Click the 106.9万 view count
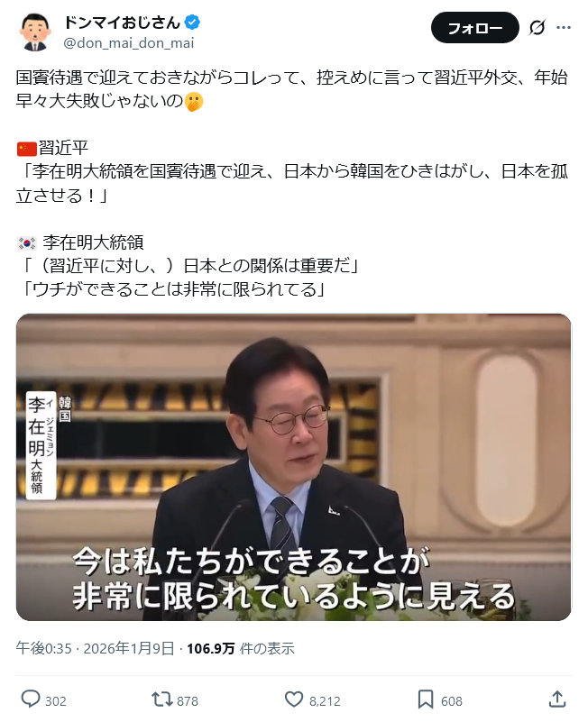Screen dimensions: 588x722 tap(211, 648)
